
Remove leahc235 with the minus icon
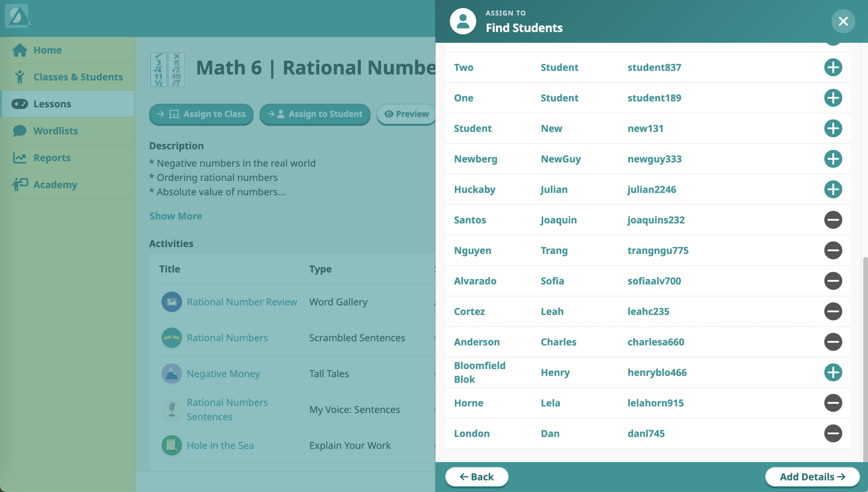pos(833,311)
